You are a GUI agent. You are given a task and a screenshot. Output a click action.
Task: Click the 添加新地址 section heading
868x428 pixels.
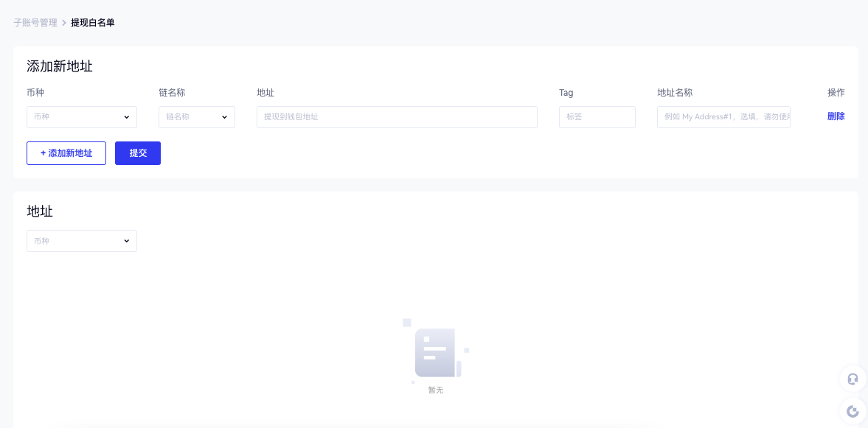click(x=60, y=66)
